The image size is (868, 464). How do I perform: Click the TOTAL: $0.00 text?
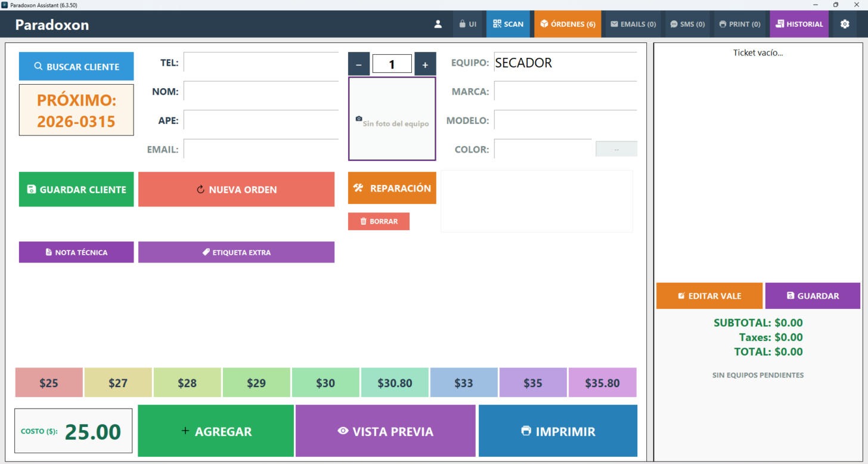click(x=768, y=351)
